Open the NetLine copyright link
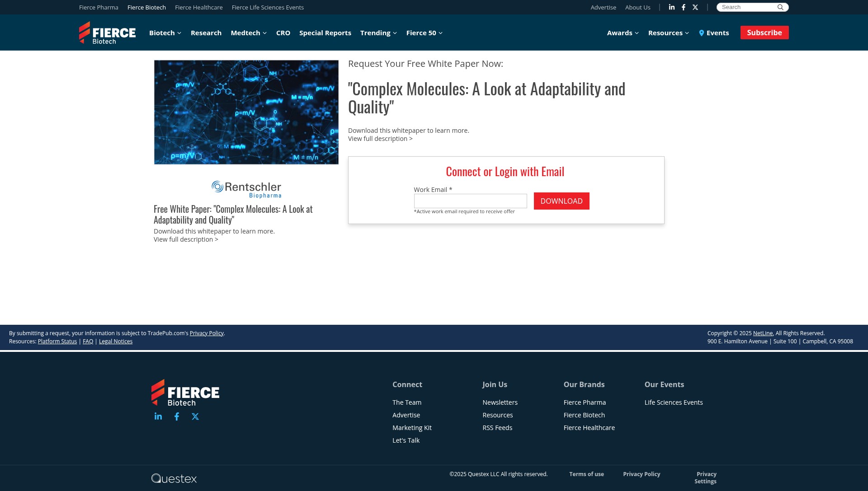This screenshot has width=868, height=491. [763, 333]
